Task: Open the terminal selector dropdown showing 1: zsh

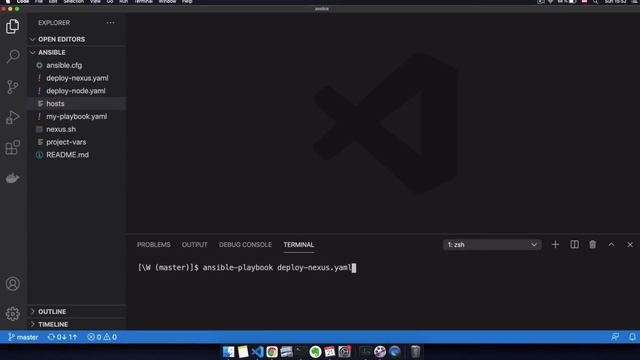Action: [492, 244]
